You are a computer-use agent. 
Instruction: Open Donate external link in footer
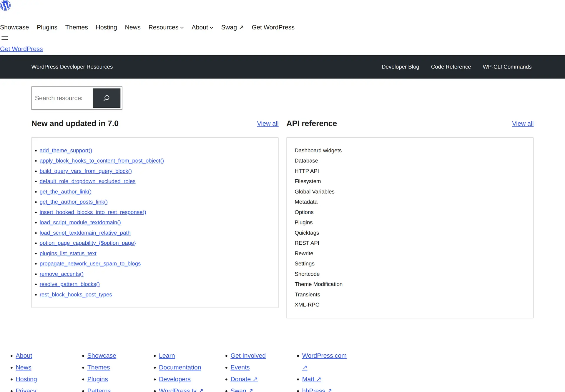point(244,379)
